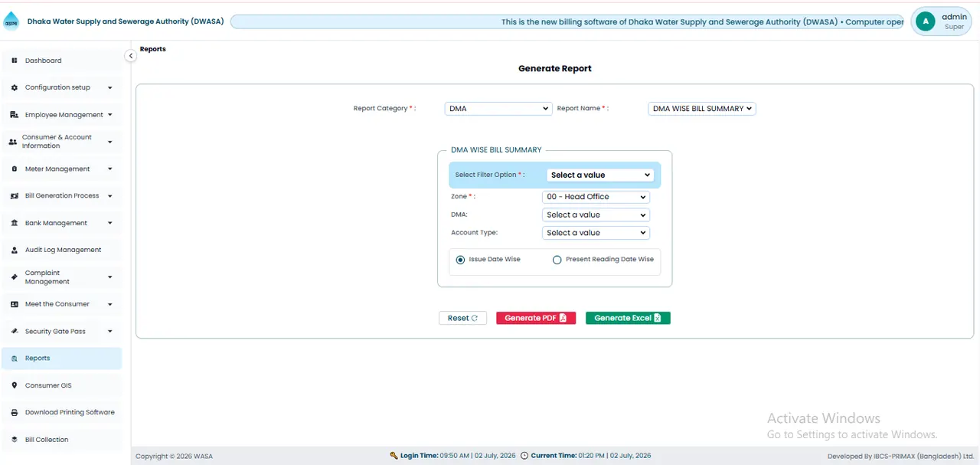The image size is (980, 465).
Task: Open the DMA dropdown
Action: coord(596,215)
